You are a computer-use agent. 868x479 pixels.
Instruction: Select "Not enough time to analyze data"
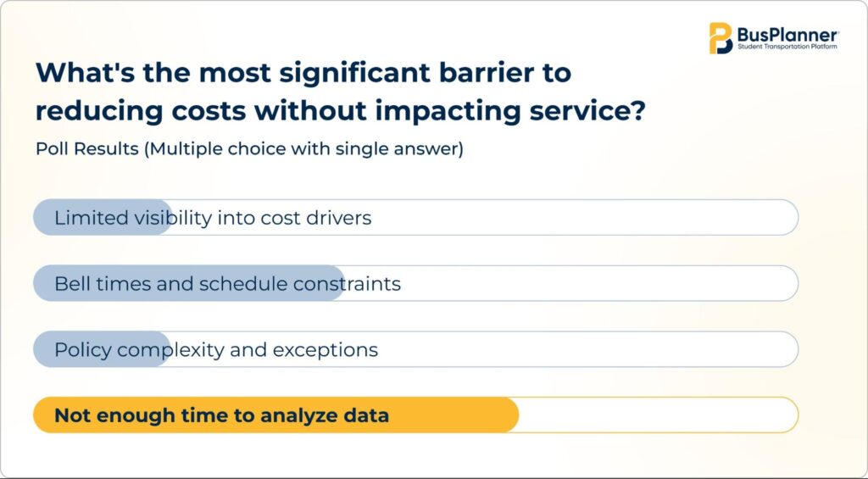click(x=221, y=415)
